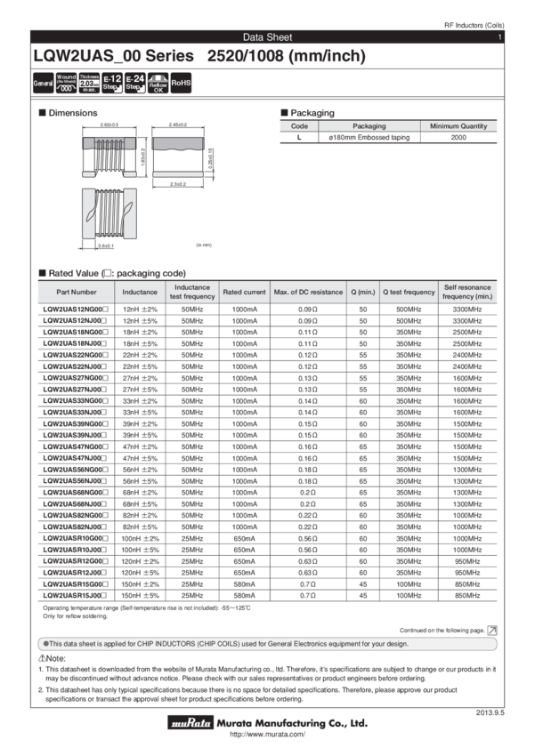Click part number LQW2UASR10G00
The height and width of the screenshot is (756, 535).
point(76,539)
